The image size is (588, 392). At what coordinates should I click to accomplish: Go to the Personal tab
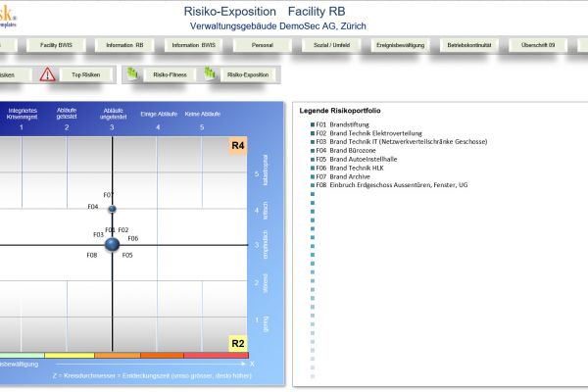[262, 45]
